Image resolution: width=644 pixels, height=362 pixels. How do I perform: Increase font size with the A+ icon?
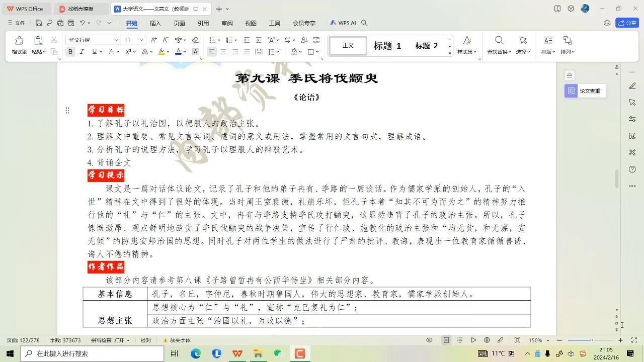[154, 40]
